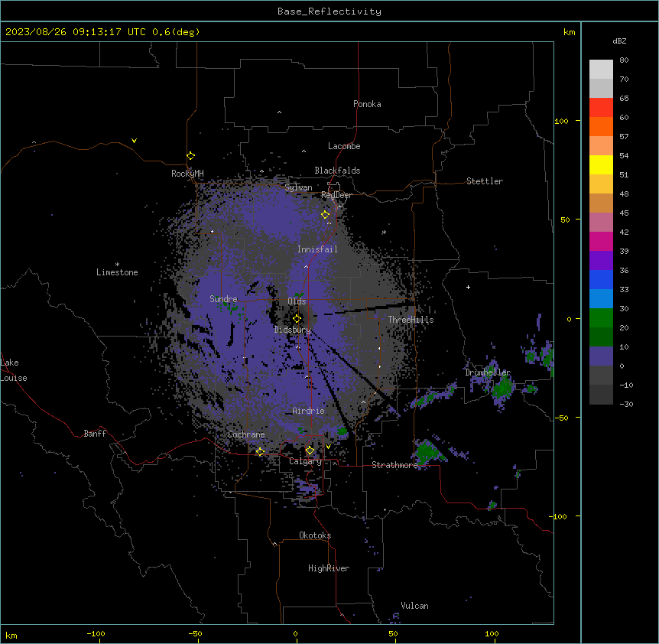Click the Drumheller label

(488, 372)
